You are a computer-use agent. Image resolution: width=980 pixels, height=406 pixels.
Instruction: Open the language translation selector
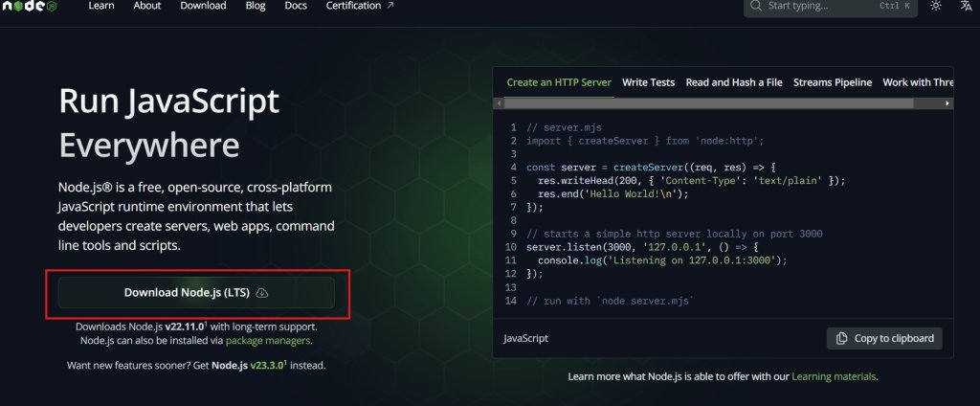pyautogui.click(x=964, y=6)
